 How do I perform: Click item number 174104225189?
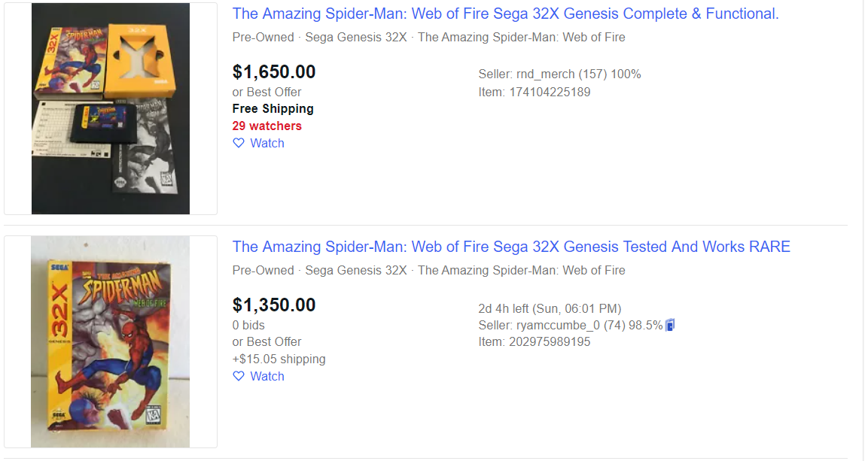coord(553,92)
